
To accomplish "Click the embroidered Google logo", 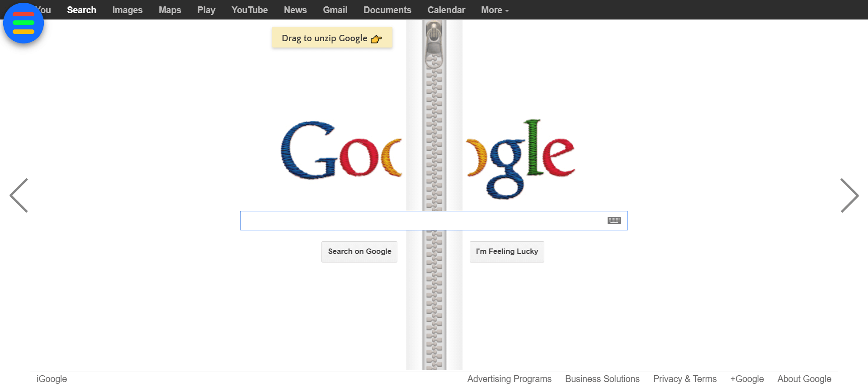I will [x=428, y=159].
